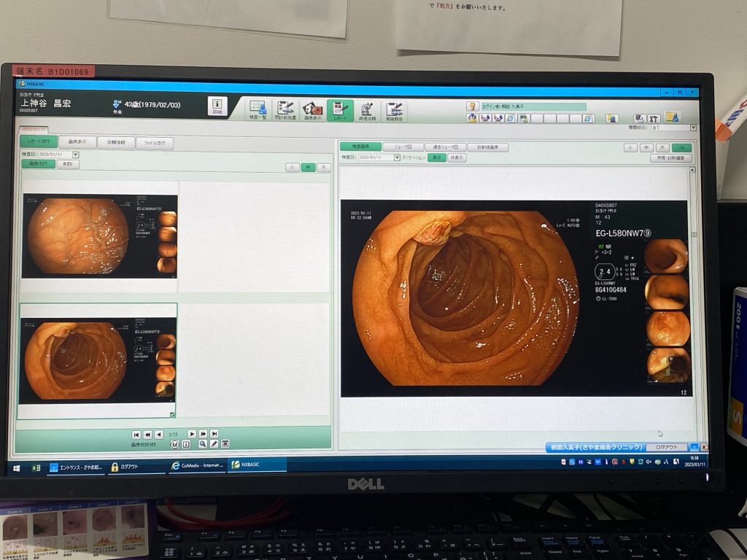Click the 削除 delete button in the left panel
Viewport: 747px width, 560px height.
[x=68, y=164]
